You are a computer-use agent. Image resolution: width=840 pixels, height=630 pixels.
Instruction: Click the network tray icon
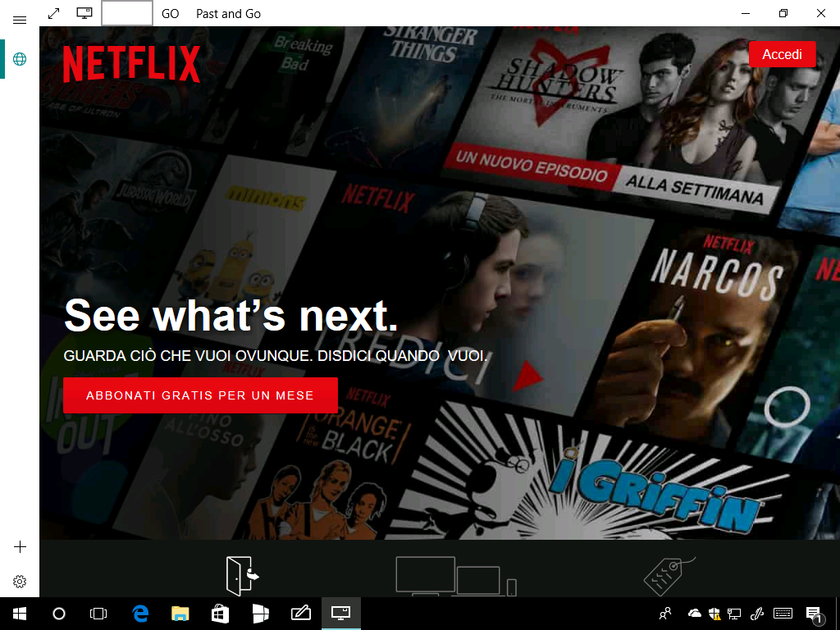pyautogui.click(x=734, y=614)
